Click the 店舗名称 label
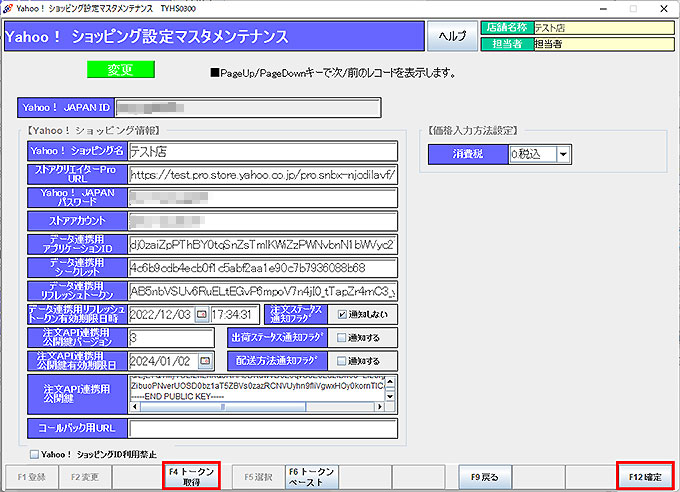 pyautogui.click(x=507, y=28)
